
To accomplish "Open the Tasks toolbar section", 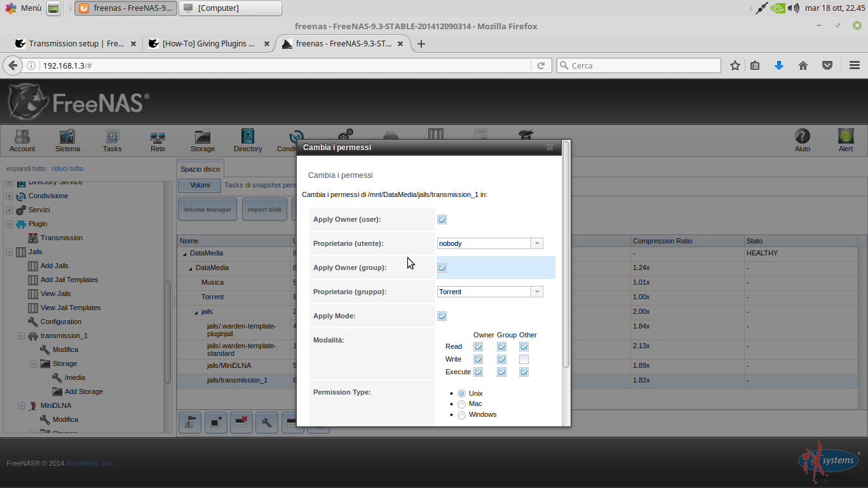I will (112, 140).
